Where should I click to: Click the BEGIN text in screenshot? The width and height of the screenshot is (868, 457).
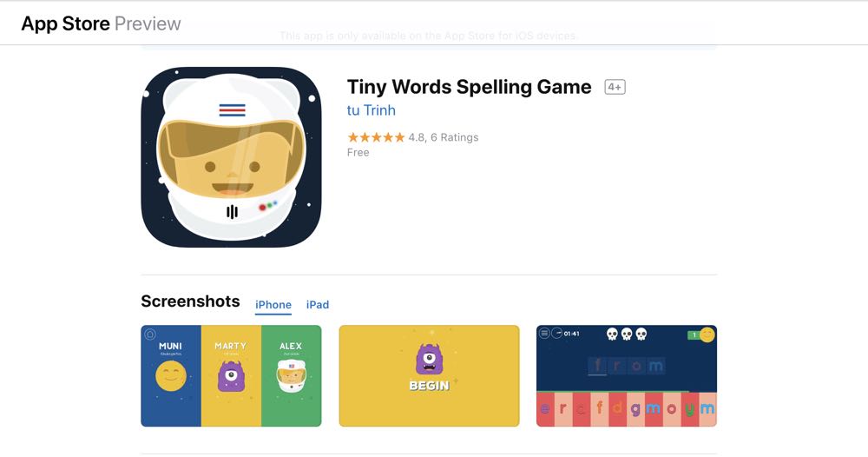pyautogui.click(x=429, y=386)
